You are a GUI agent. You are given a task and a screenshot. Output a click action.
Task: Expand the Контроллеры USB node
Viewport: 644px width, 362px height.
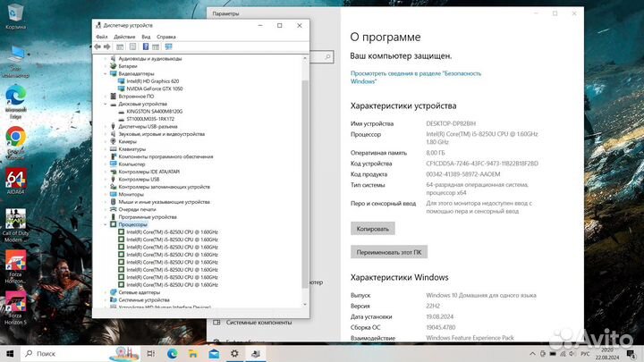[x=106, y=180]
